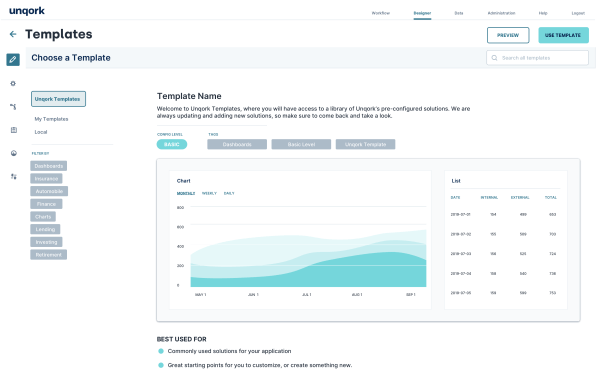
Task: Open the gear settings icon in sidebar
Action: (x=13, y=83)
